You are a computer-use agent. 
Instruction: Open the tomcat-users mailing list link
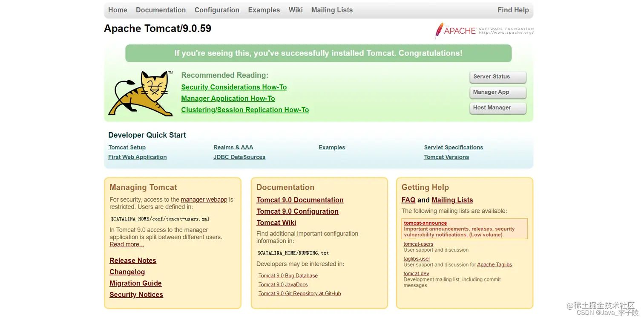(x=418, y=244)
